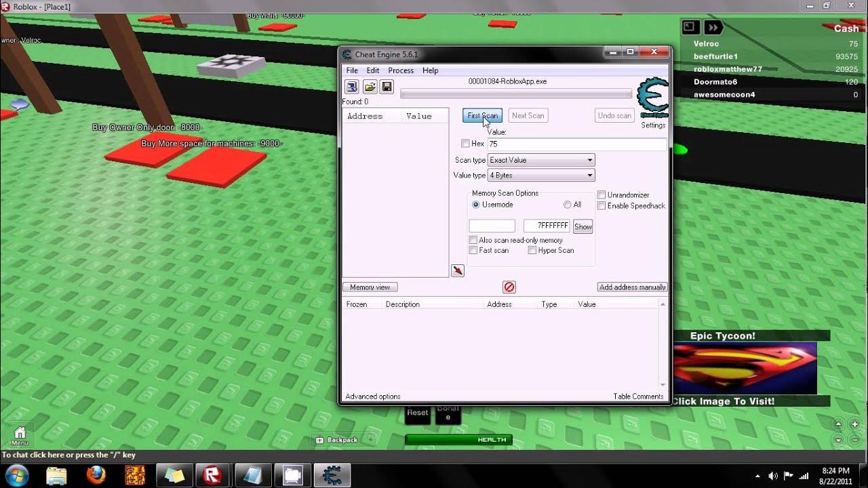Click the Roblox double-arrow leaderboard icon
The image size is (868, 488).
[712, 27]
